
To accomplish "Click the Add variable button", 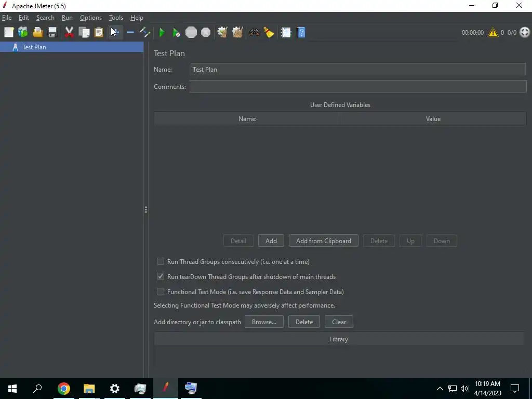I will (x=271, y=241).
